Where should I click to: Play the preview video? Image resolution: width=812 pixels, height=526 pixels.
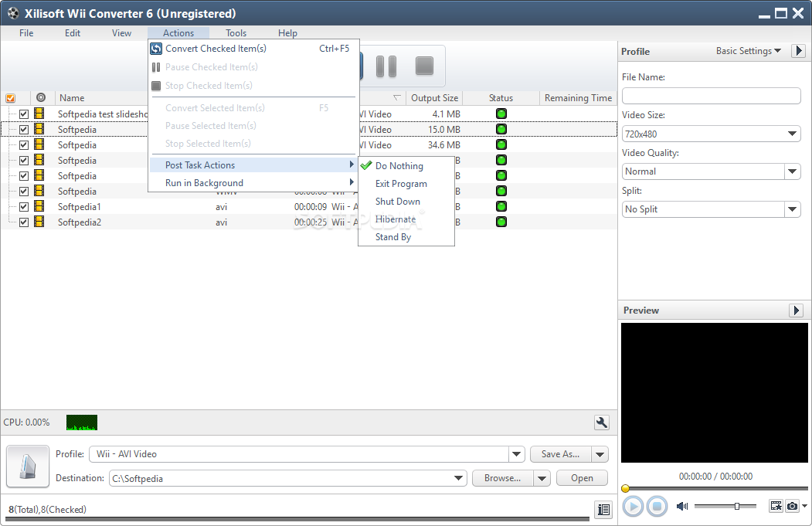point(632,506)
